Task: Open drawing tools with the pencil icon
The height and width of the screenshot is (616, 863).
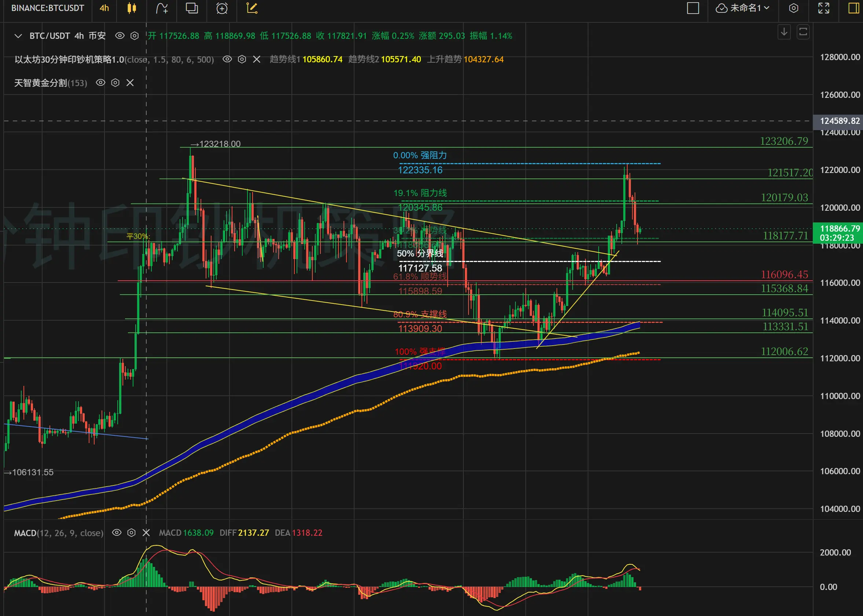Action: (x=252, y=8)
